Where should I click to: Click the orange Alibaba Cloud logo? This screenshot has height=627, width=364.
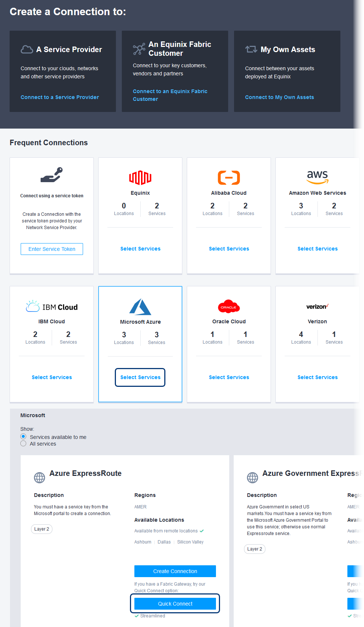[229, 178]
